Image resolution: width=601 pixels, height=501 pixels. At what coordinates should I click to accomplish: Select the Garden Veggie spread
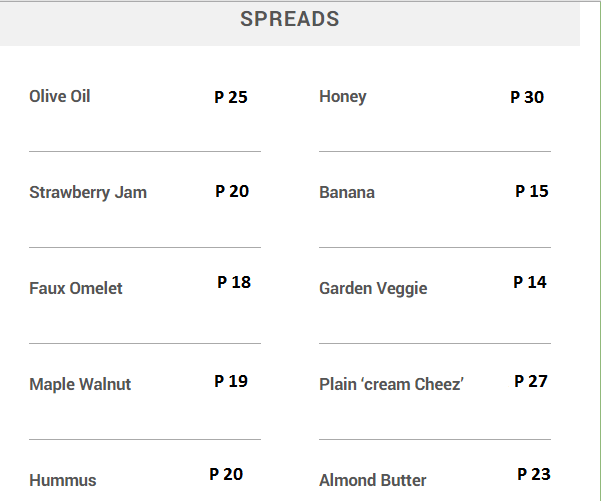(x=373, y=289)
